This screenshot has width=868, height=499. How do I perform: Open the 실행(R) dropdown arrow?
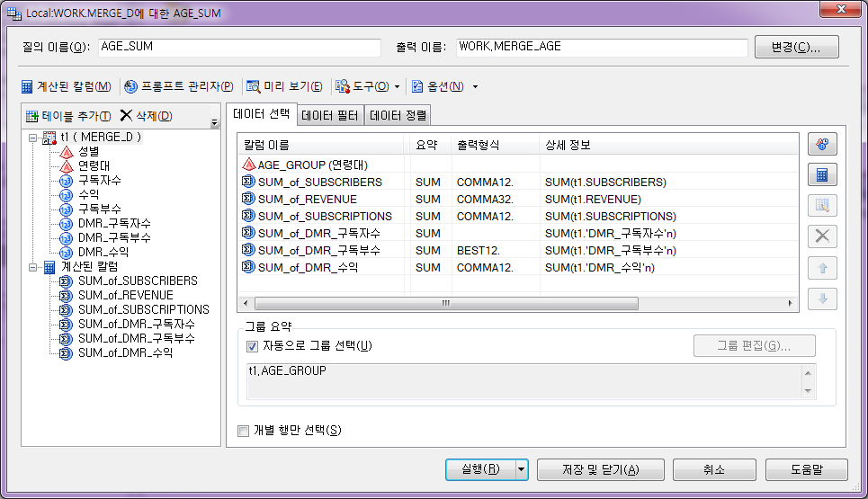[522, 469]
